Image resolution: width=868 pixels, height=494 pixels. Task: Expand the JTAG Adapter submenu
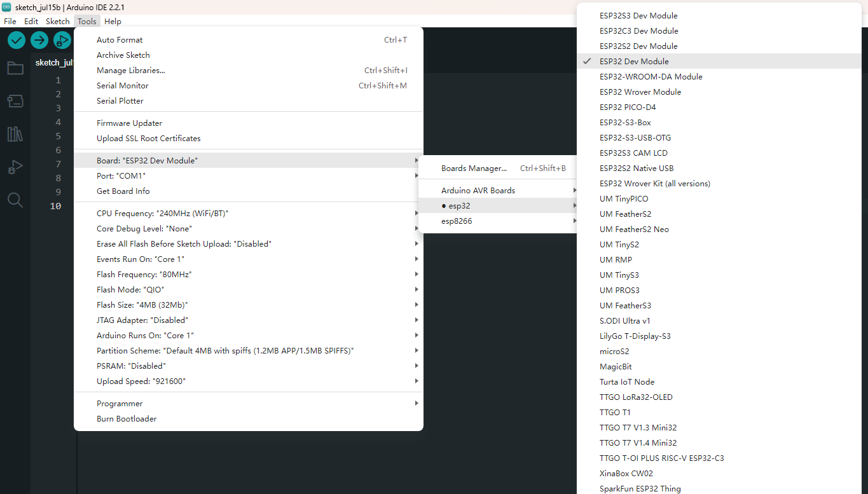coord(249,320)
